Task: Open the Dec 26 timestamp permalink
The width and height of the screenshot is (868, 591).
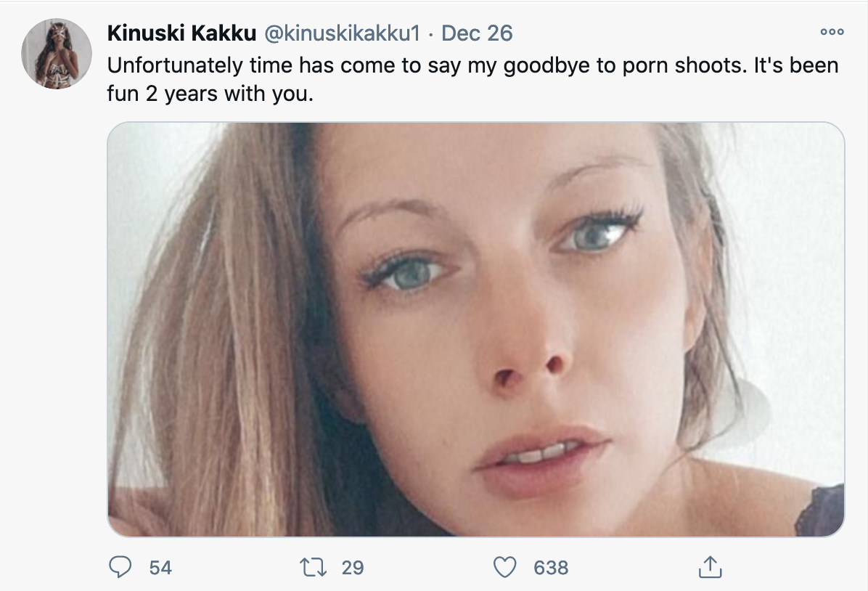Action: point(477,33)
